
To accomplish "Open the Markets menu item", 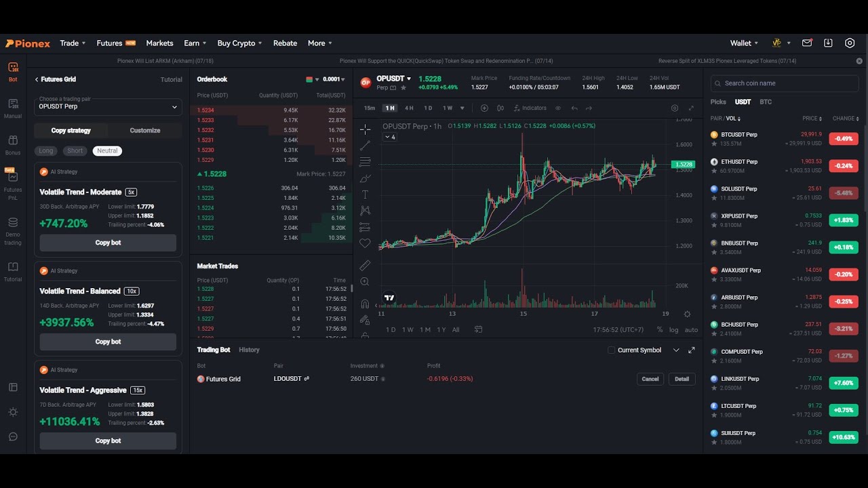I will 159,43.
